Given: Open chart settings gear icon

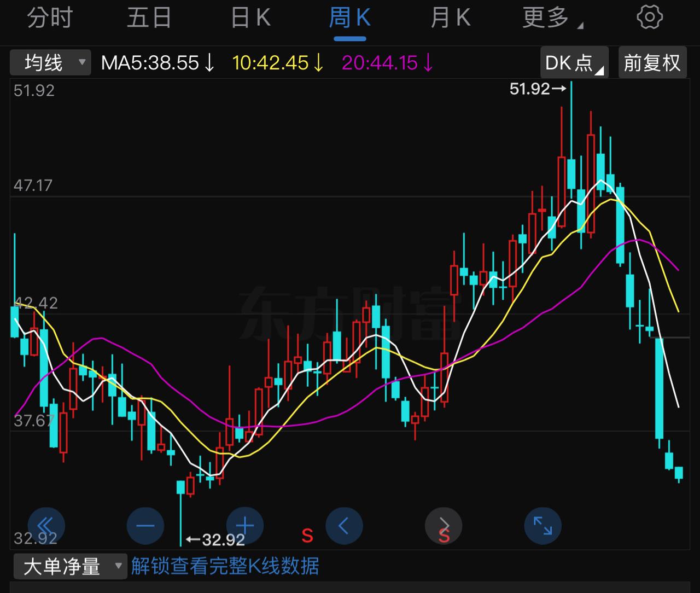Looking at the screenshot, I should pyautogui.click(x=650, y=17).
